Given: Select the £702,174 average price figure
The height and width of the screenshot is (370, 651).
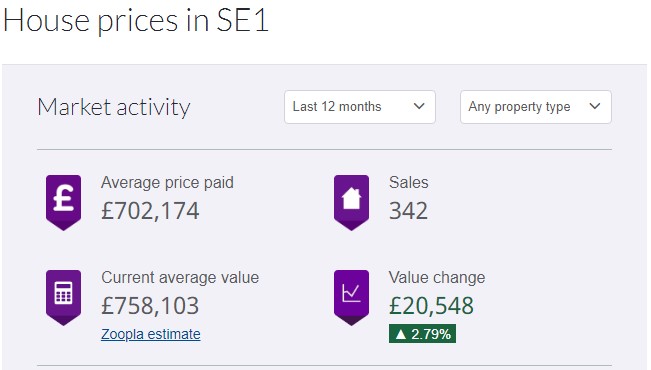Looking at the screenshot, I should point(150,211).
